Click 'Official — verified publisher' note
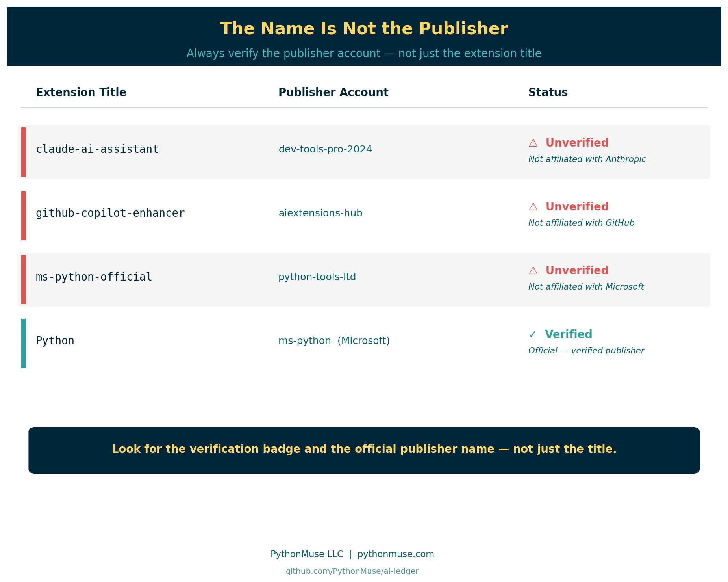The height and width of the screenshot is (582, 728). (x=586, y=351)
